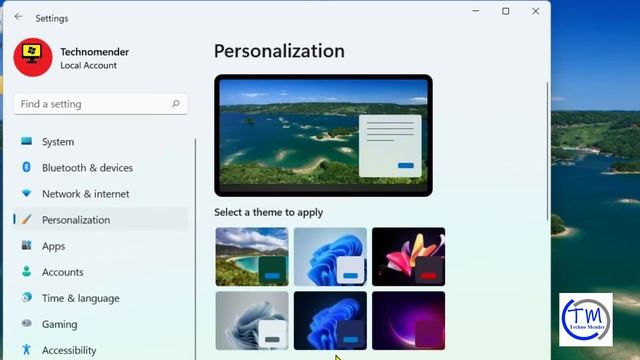Maximize the Settings window
Image resolution: width=640 pixels, height=360 pixels.
(x=506, y=11)
